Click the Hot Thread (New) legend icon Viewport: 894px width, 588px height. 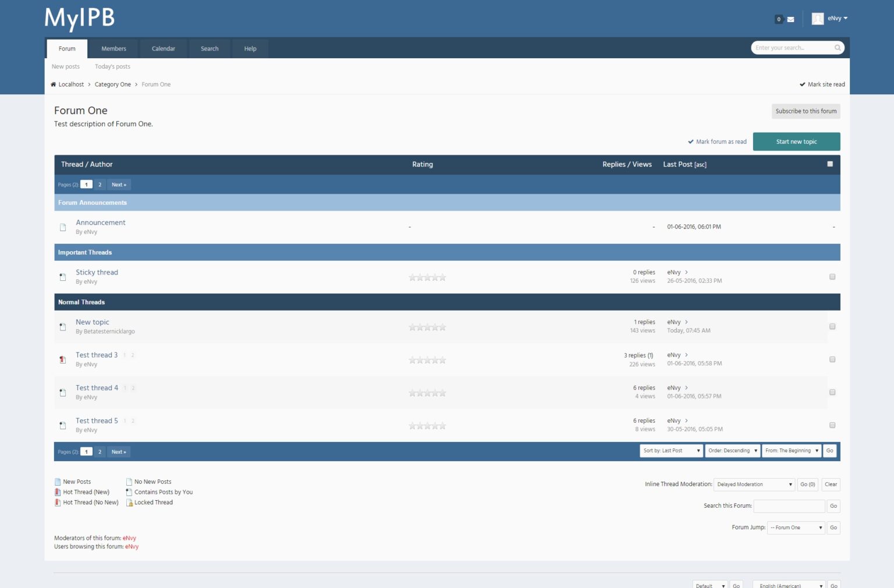(x=58, y=492)
